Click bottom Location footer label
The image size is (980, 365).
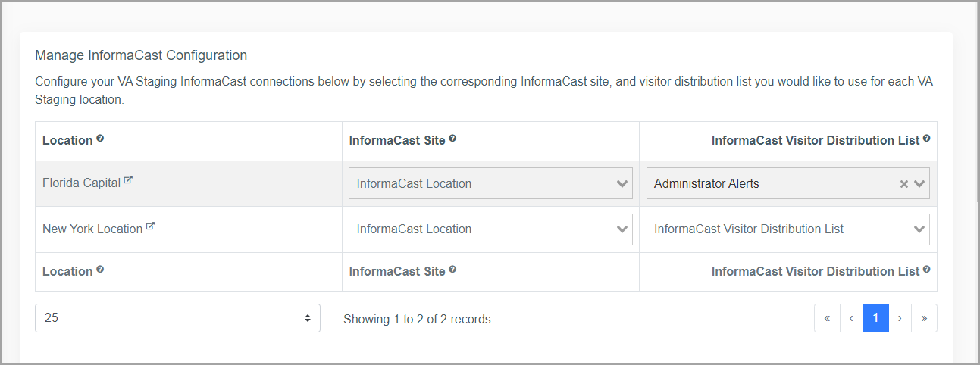pos(67,271)
